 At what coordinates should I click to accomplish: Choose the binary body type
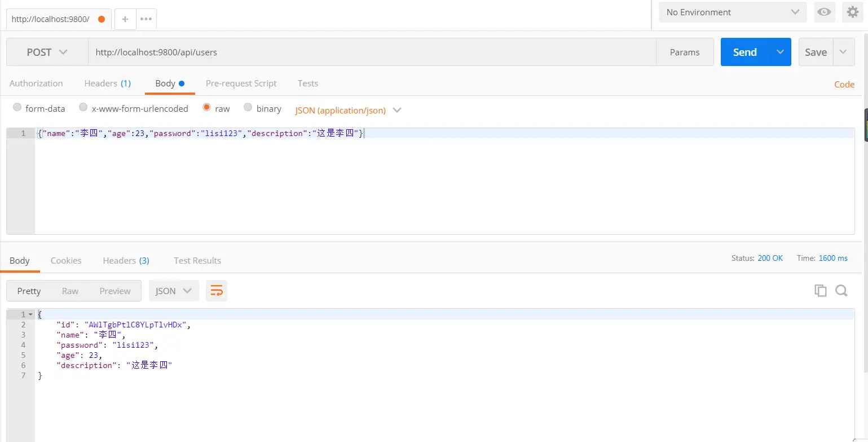pos(248,107)
